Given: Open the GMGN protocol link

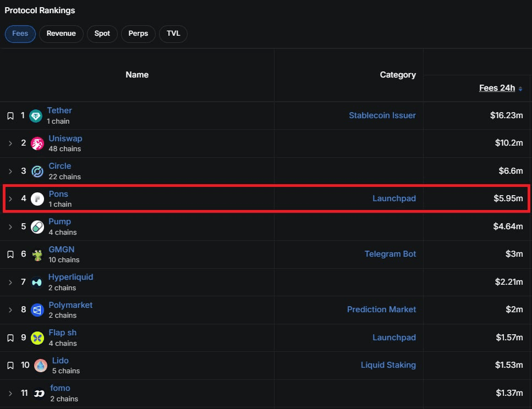Looking at the screenshot, I should [x=62, y=249].
